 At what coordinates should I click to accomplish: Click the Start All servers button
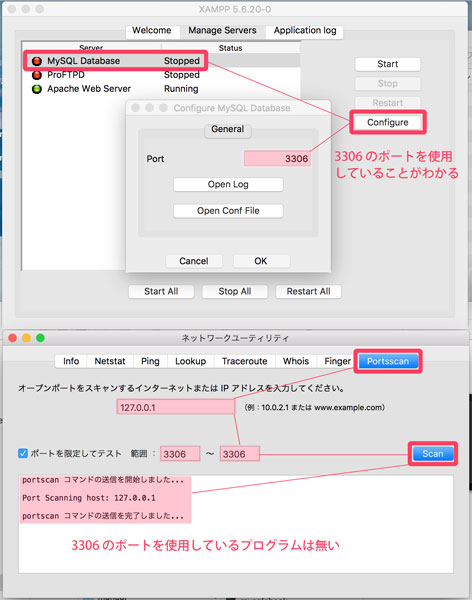click(x=161, y=292)
